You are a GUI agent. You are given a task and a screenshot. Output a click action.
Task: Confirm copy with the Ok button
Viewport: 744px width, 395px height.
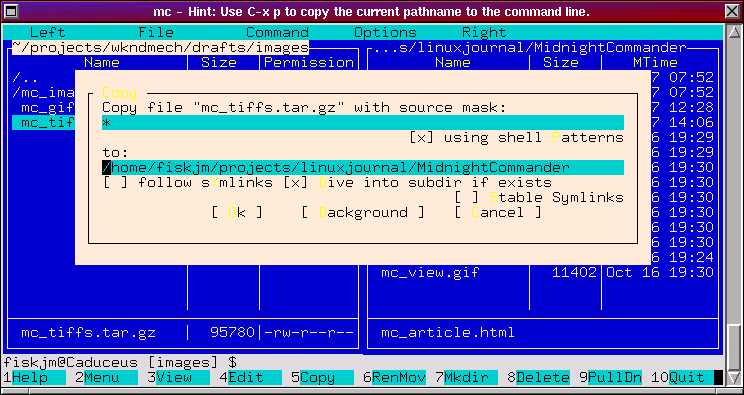pos(237,212)
